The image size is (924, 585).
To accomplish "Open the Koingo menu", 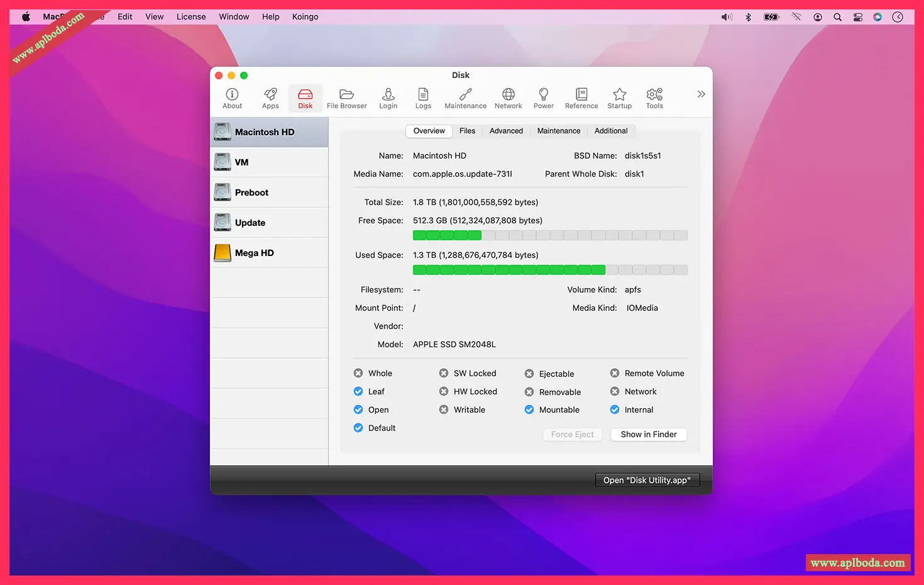I will pos(305,17).
